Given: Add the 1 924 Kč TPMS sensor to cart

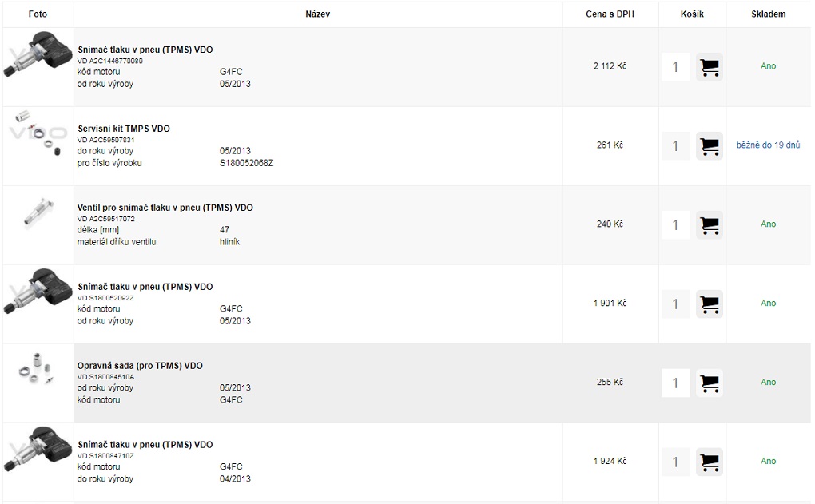Looking at the screenshot, I should 709,462.
